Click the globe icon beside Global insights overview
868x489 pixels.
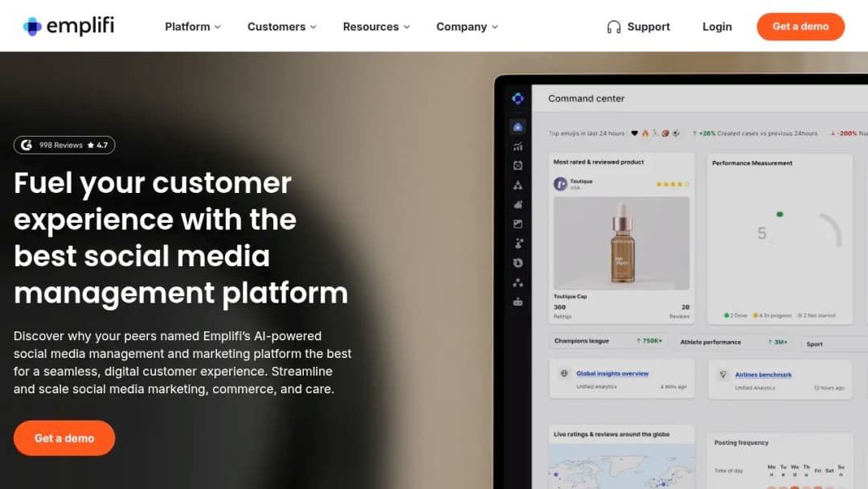(x=563, y=373)
